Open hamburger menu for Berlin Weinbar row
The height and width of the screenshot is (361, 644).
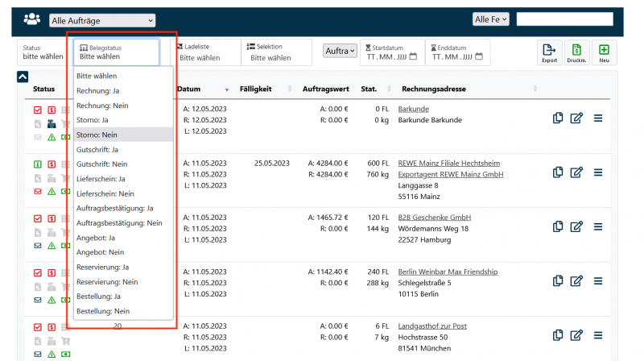(x=598, y=280)
